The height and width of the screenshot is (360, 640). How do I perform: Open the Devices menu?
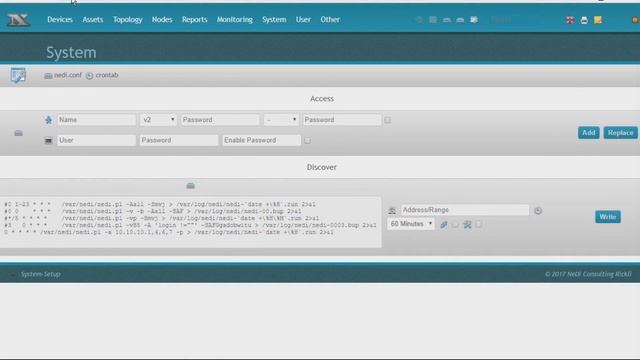coord(60,20)
